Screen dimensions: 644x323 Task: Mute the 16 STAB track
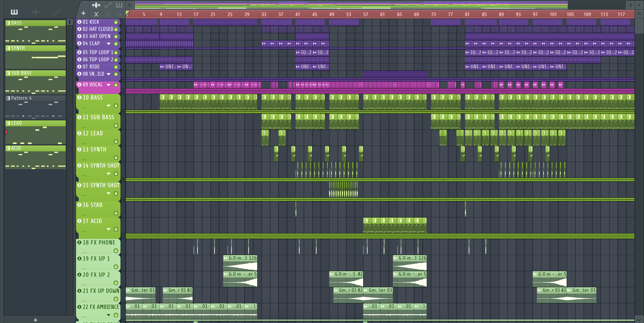116,213
